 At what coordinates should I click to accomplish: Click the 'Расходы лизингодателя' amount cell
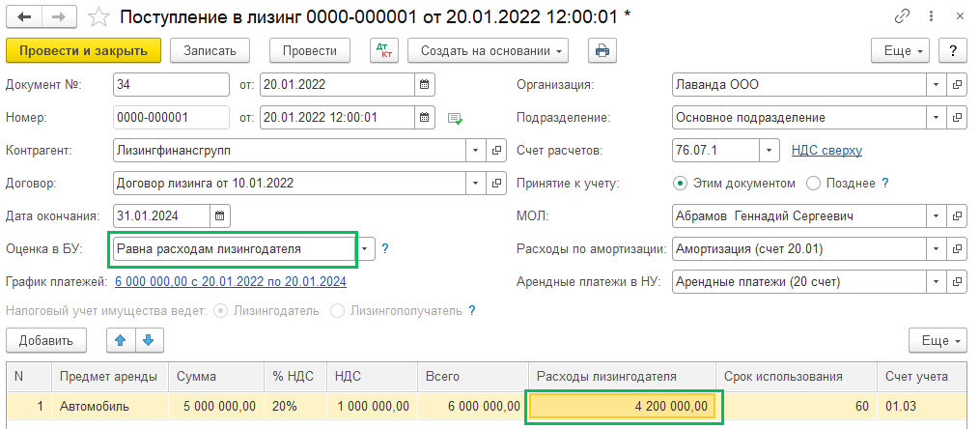coord(623,406)
